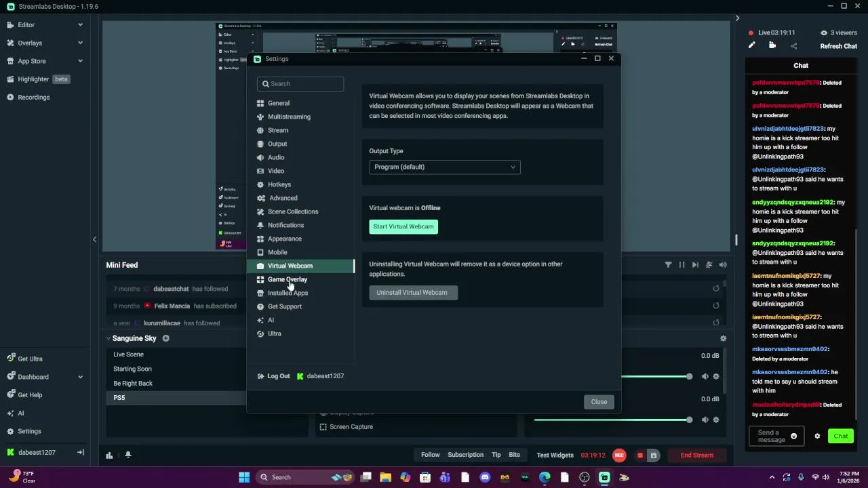Click the End Stream button
The width and height of the screenshot is (868, 488).
pos(696,455)
